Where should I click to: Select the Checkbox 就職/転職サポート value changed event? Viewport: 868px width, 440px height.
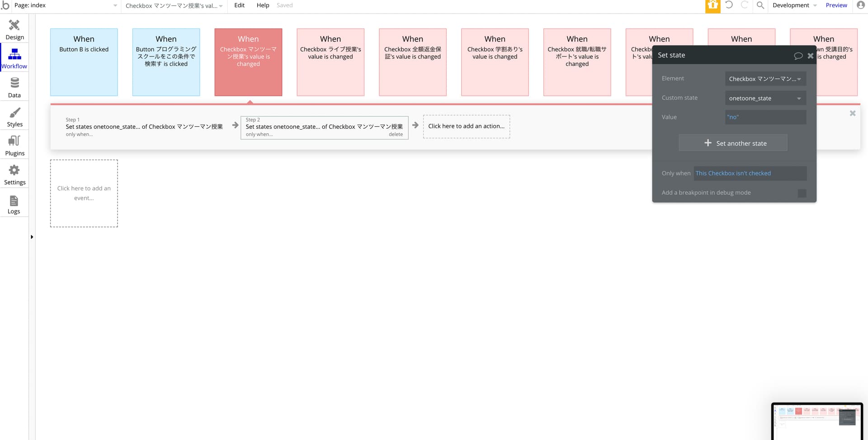tap(577, 62)
